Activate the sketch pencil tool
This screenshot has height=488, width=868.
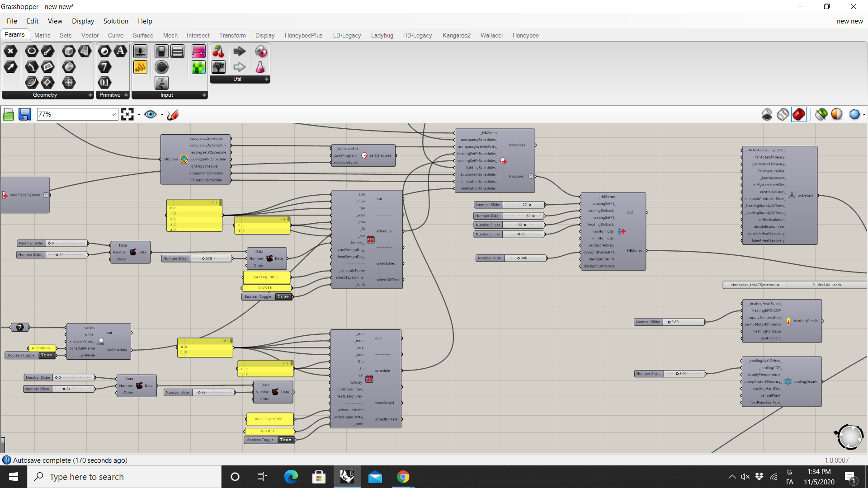(x=173, y=114)
